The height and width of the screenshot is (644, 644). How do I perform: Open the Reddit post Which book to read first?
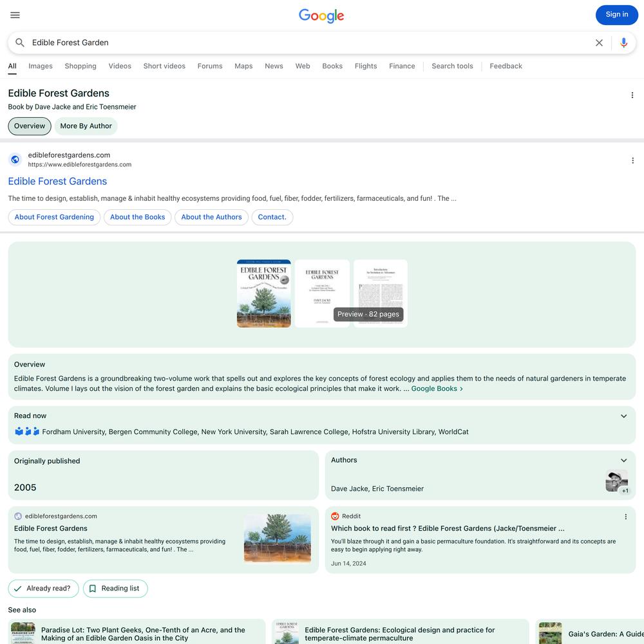click(x=448, y=529)
